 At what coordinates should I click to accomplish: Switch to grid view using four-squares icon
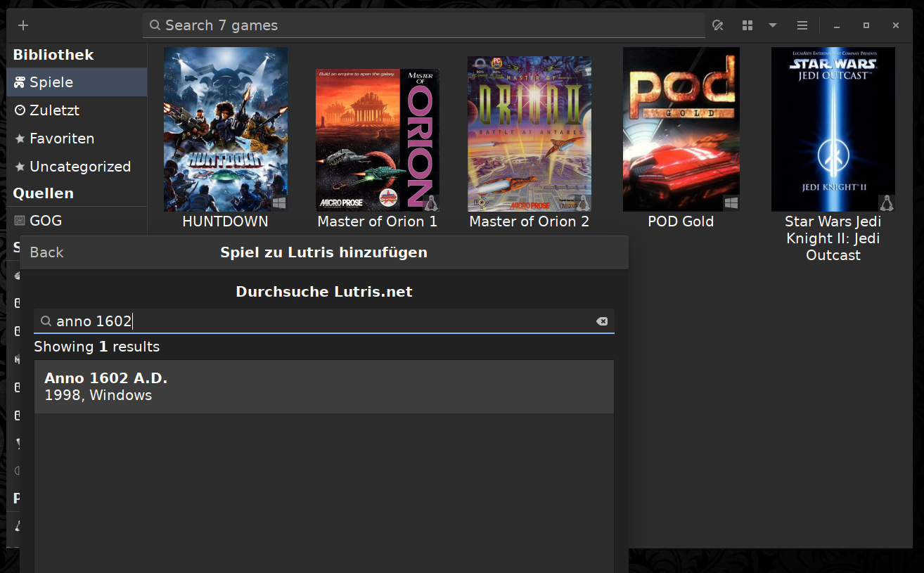747,25
